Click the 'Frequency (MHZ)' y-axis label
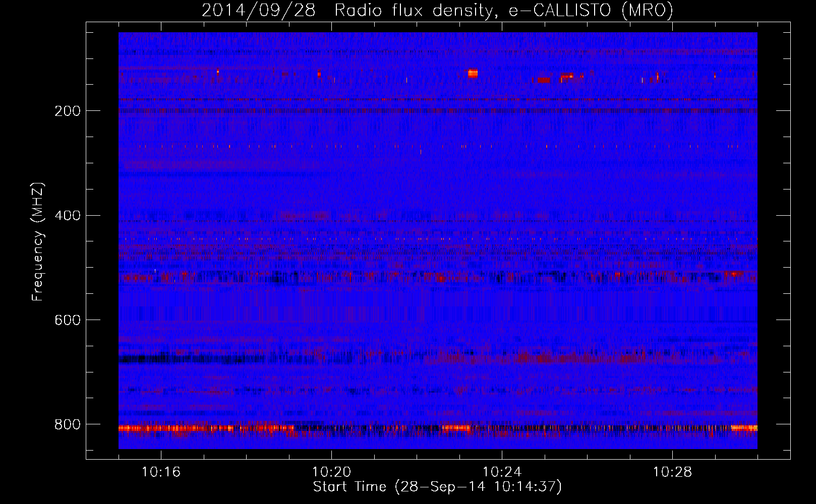816x504 pixels. 38,241
